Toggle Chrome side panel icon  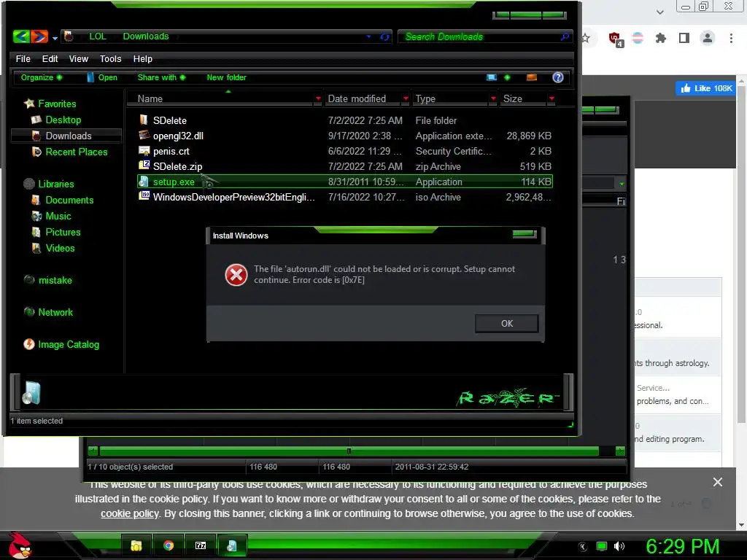coord(684,38)
